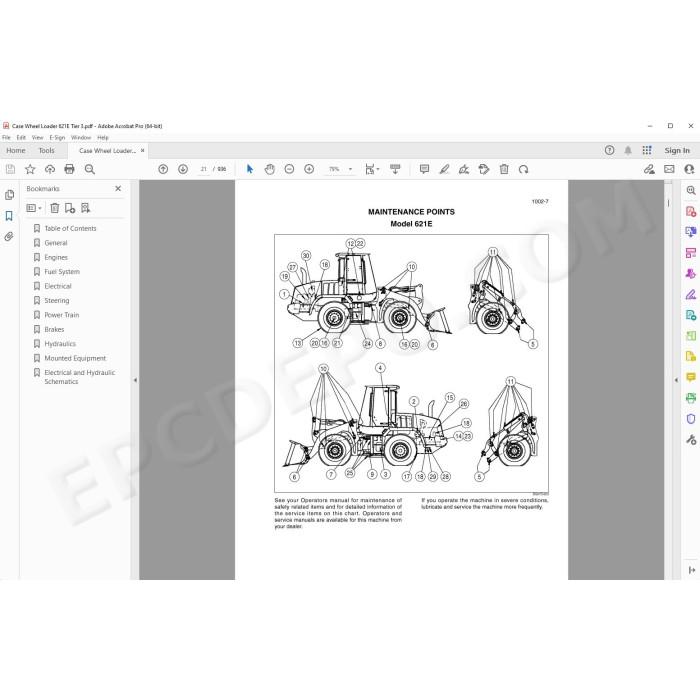Open the Window menu
Viewport: 700px width, 700px height.
point(81,138)
